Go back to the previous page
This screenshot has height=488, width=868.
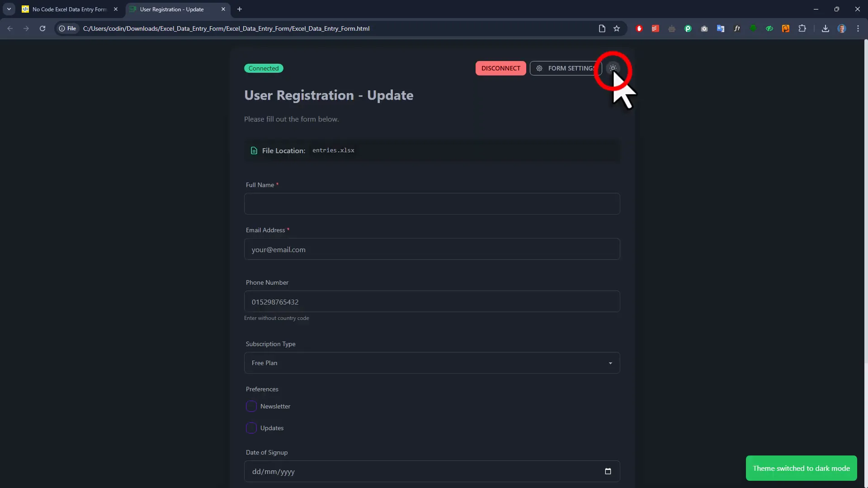click(10, 28)
